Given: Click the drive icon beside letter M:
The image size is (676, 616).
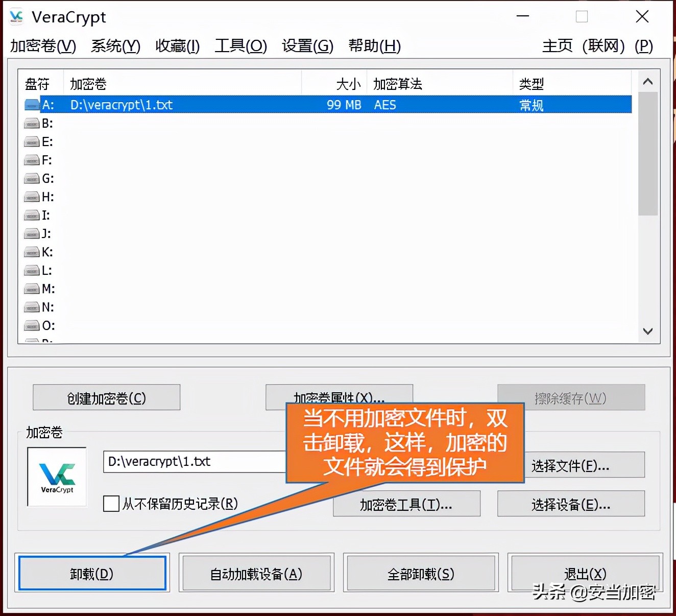Looking at the screenshot, I should coord(31,289).
